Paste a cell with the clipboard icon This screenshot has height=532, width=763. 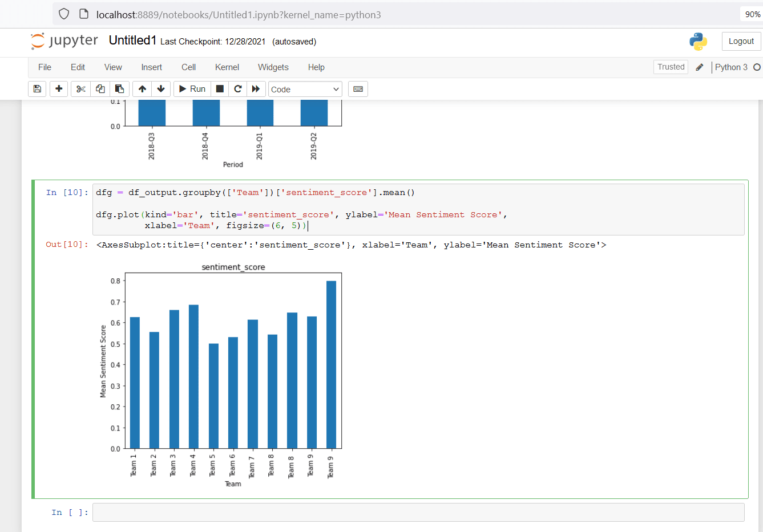[x=119, y=88]
